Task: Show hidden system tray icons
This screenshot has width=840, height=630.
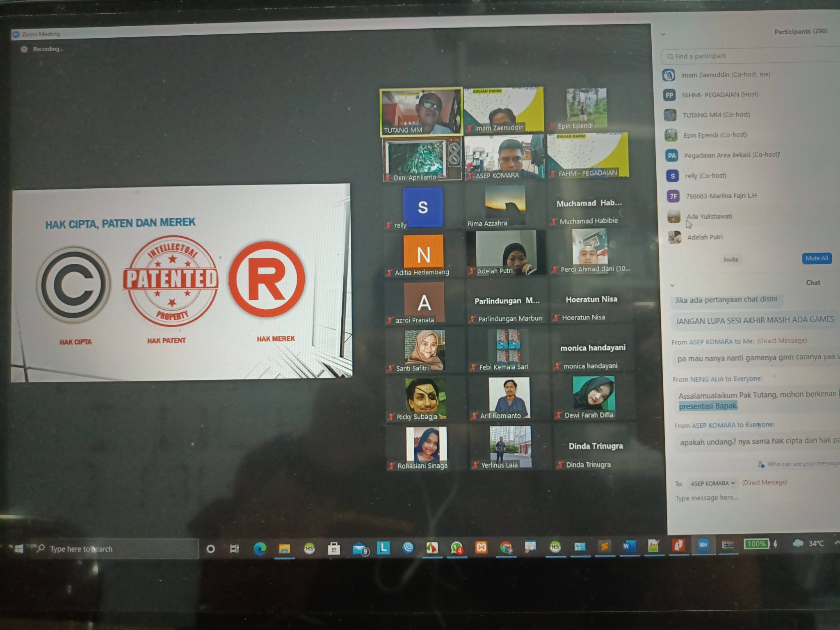Action: point(836,542)
